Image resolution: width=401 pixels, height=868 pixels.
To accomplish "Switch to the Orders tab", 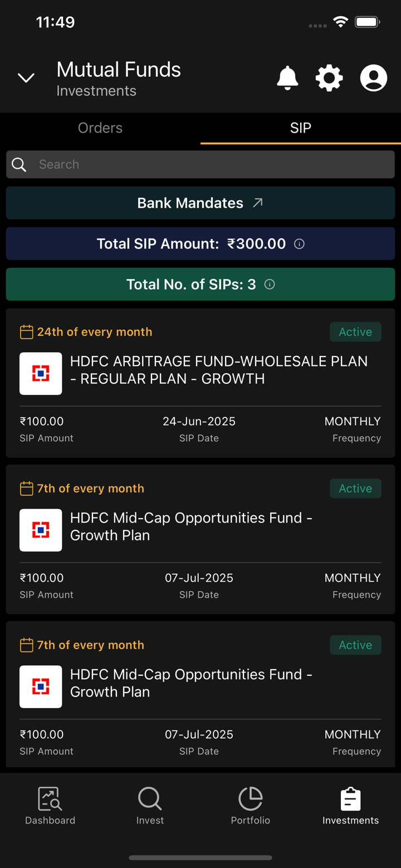I will (100, 128).
